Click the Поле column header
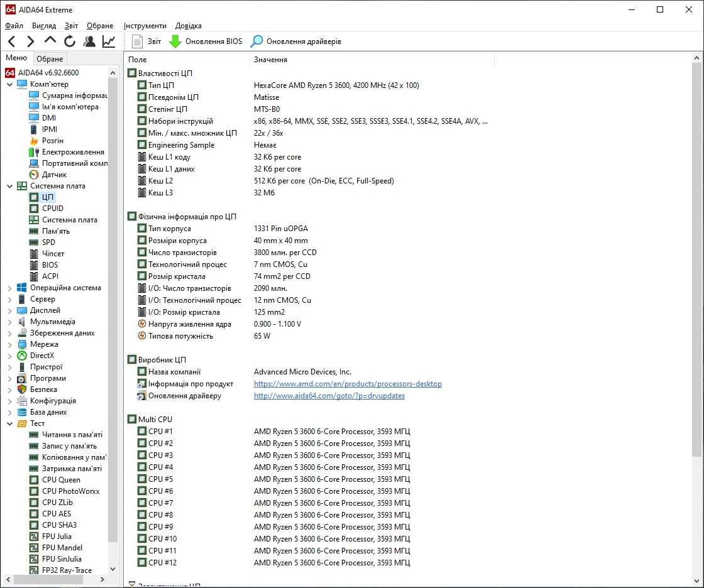Screen dimensions: 704x588 186,59
